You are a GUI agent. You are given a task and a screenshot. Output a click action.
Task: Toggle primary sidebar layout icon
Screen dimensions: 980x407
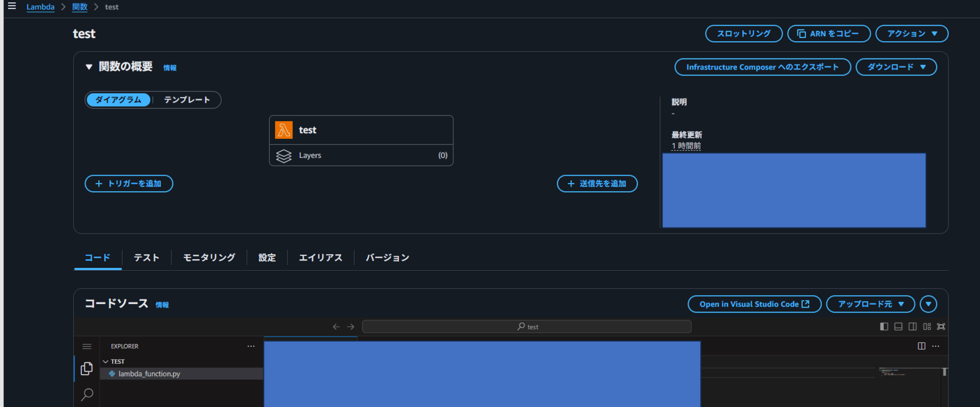coord(884,327)
